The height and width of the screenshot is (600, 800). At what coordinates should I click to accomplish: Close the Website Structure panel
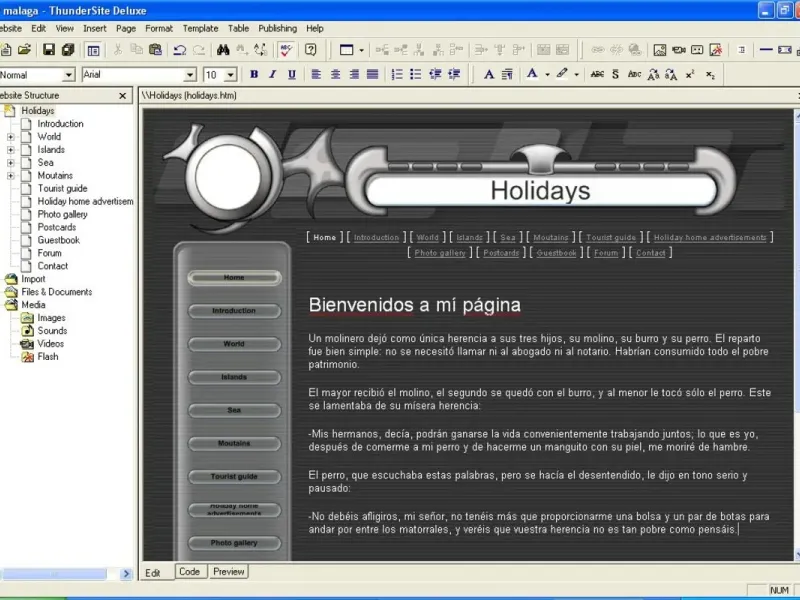point(122,95)
